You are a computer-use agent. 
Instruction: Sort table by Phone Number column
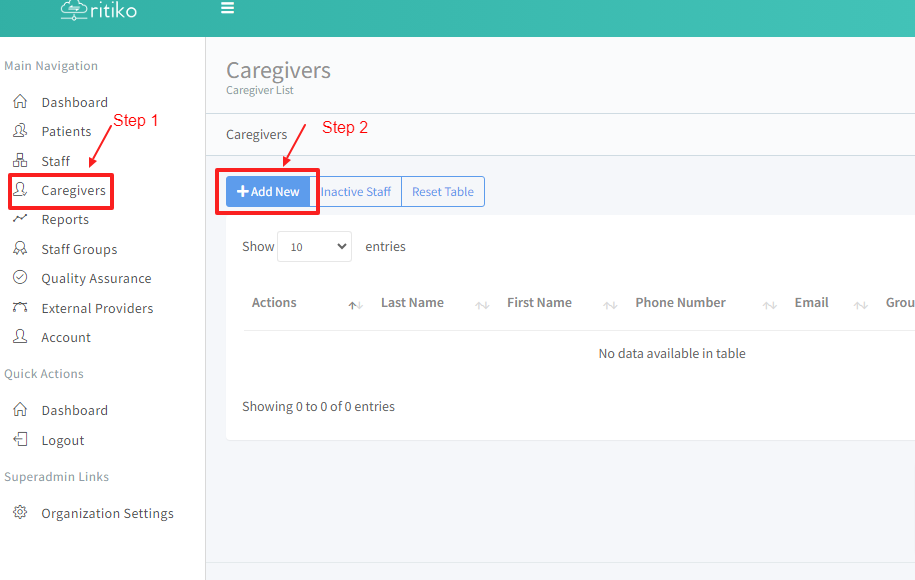680,303
